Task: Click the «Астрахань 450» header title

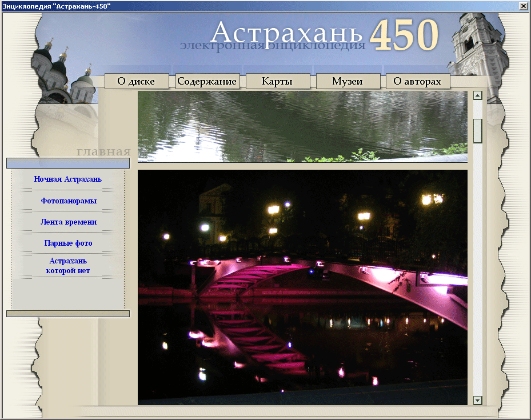Action: point(325,35)
